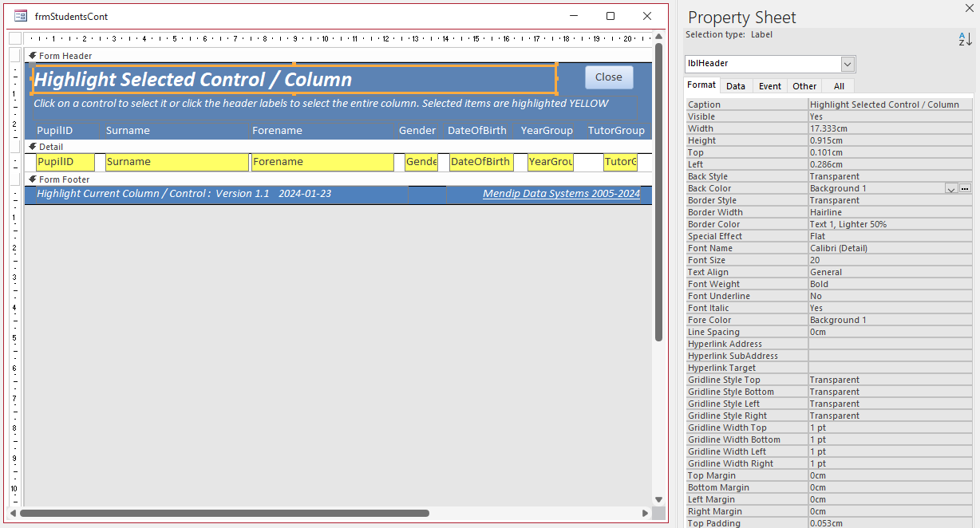Image resolution: width=980 pixels, height=528 pixels.
Task: Edit the Font Size value 20
Action: click(x=890, y=260)
